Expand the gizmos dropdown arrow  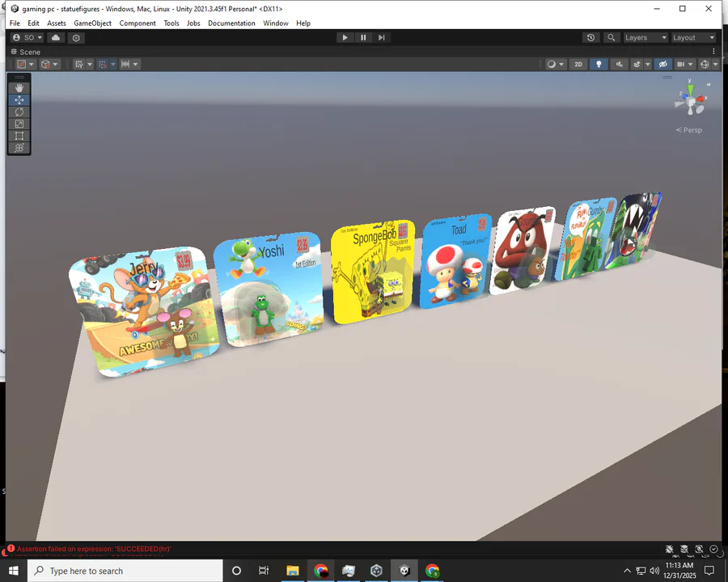click(x=715, y=64)
